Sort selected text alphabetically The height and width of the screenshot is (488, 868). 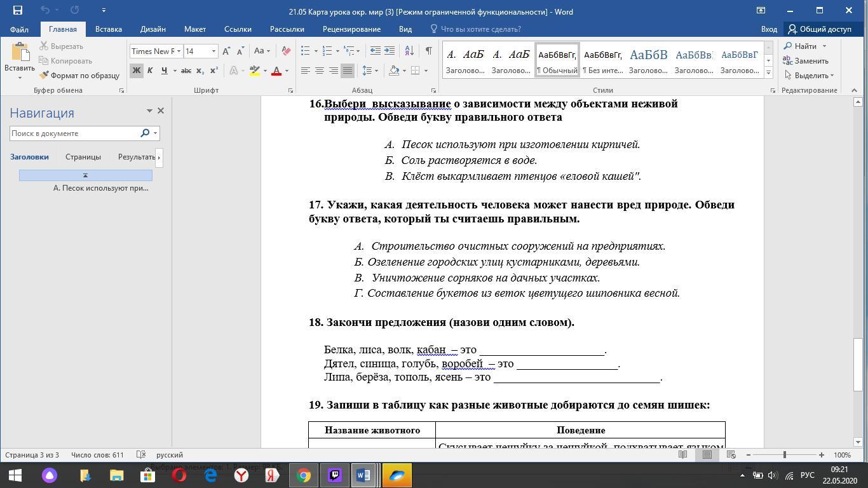pos(409,51)
